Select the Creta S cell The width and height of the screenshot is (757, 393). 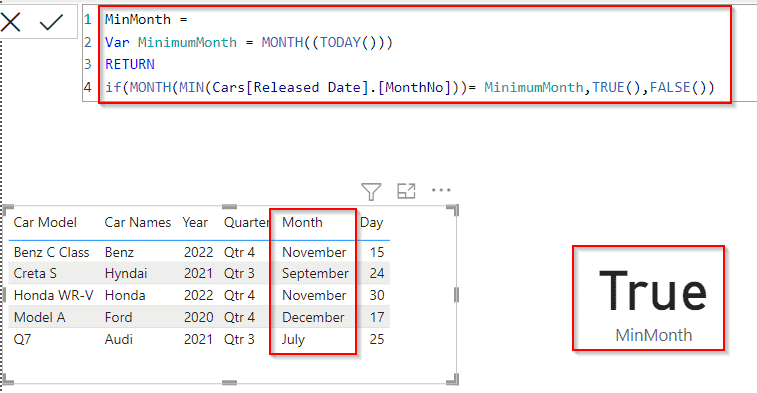[35, 273]
